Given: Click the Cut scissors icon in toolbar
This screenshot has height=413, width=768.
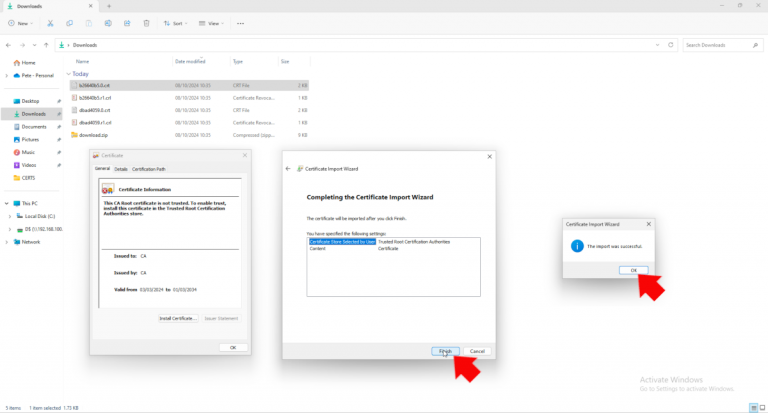Looking at the screenshot, I should coord(51,22).
